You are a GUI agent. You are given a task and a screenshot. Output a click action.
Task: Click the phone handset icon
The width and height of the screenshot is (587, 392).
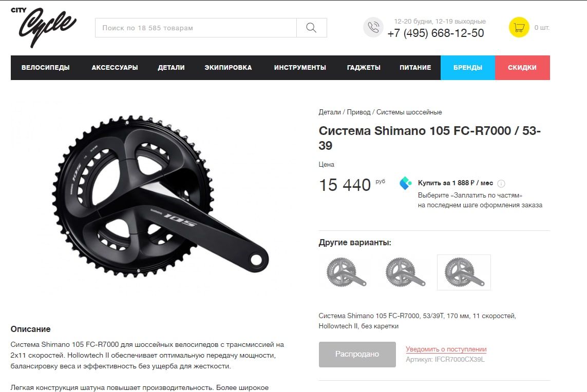373,27
